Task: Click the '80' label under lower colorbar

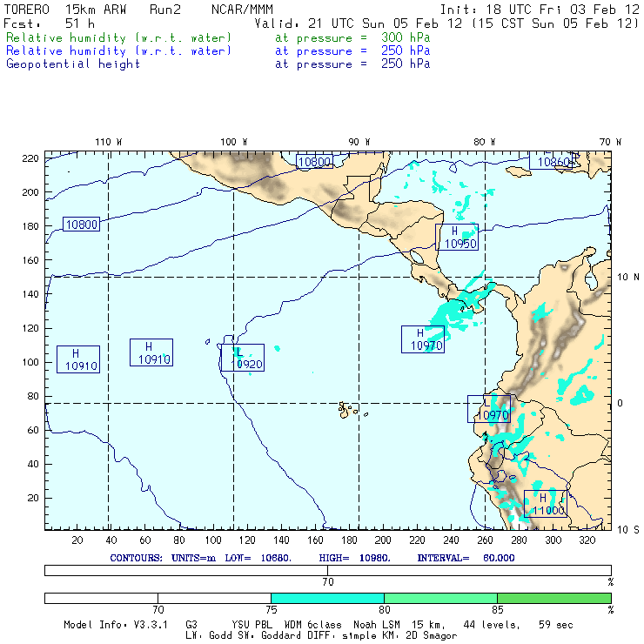Action: tap(384, 610)
